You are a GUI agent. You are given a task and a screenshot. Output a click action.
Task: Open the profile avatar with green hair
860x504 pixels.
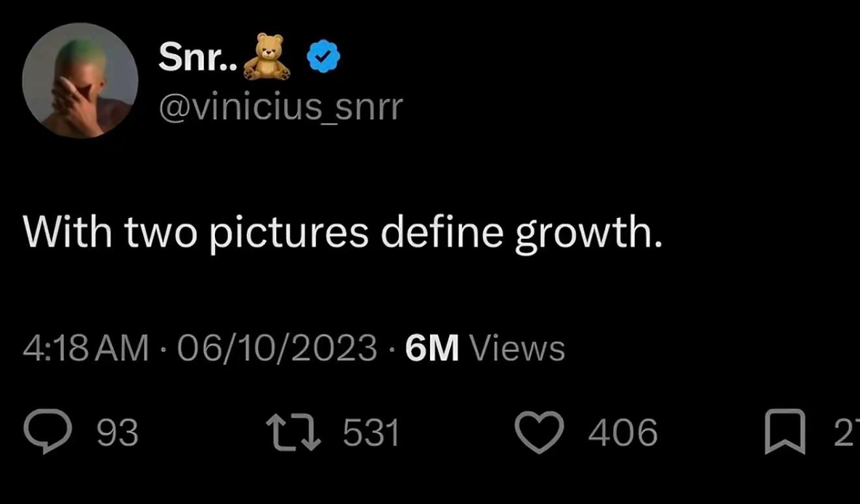[80, 80]
